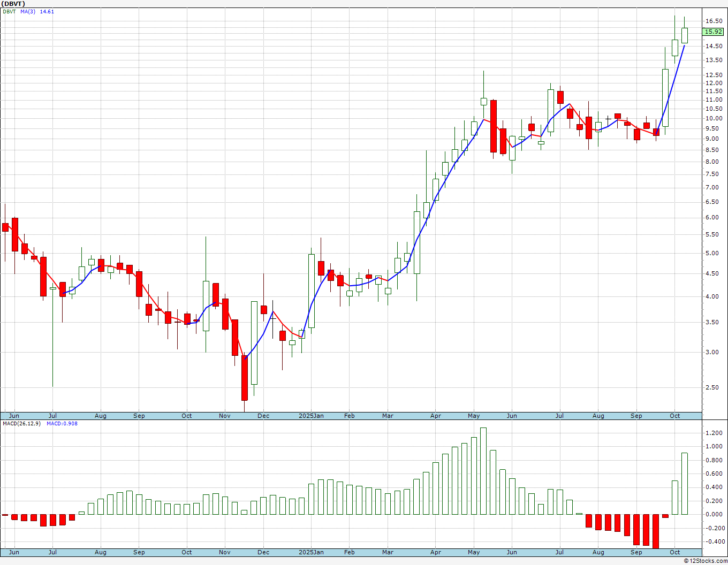
Task: Select the DBVT legend label
Action: [9, 11]
